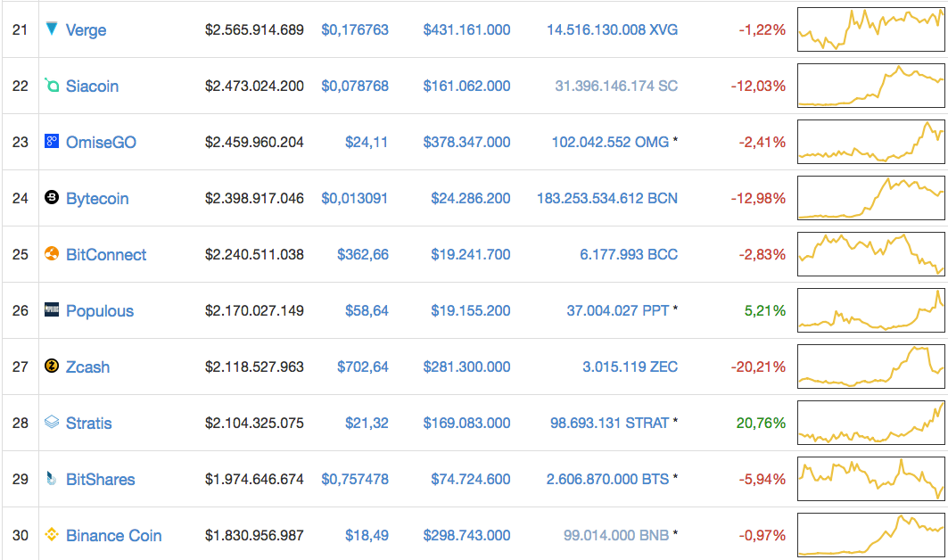Click supply 99.014.000 BNB
The width and height of the screenshot is (948, 560).
[x=616, y=536]
